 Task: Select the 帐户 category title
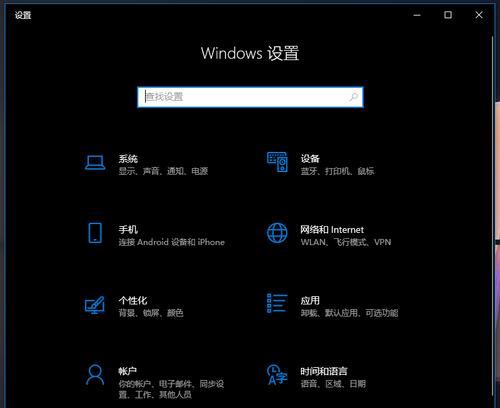[128, 371]
